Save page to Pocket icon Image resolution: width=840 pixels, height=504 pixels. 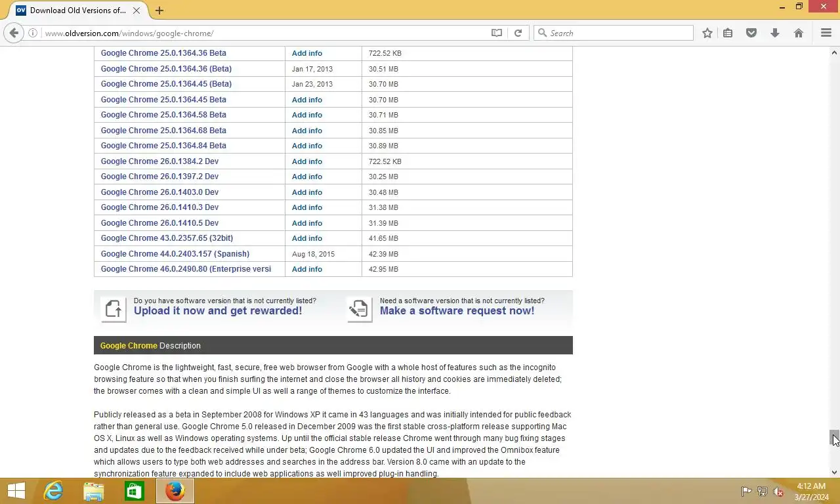pyautogui.click(x=751, y=33)
